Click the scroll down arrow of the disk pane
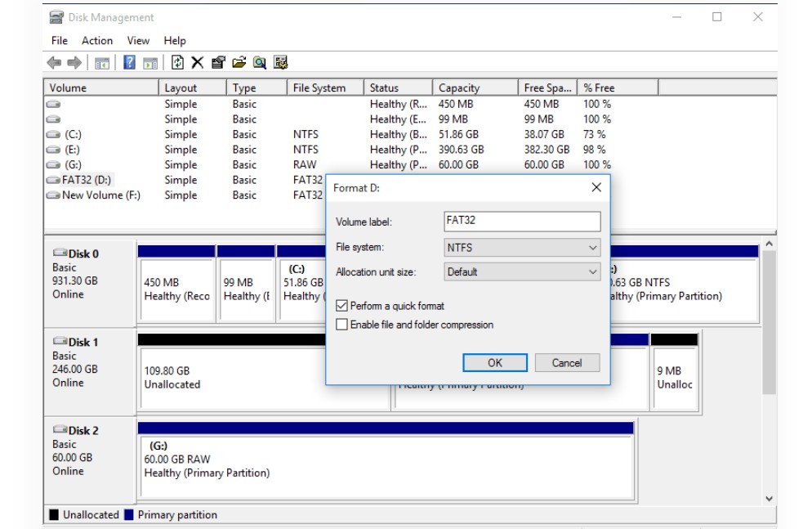Image resolution: width=812 pixels, height=529 pixels. coord(769,499)
